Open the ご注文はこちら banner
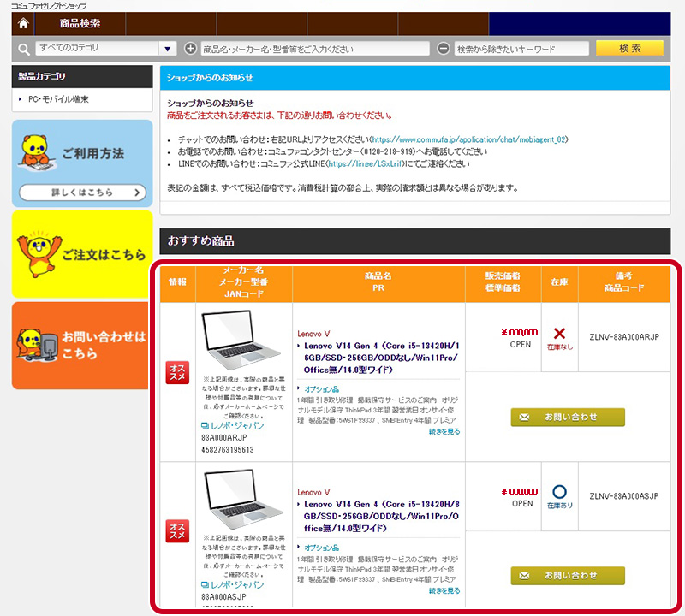The height and width of the screenshot is (616, 685). point(82,254)
